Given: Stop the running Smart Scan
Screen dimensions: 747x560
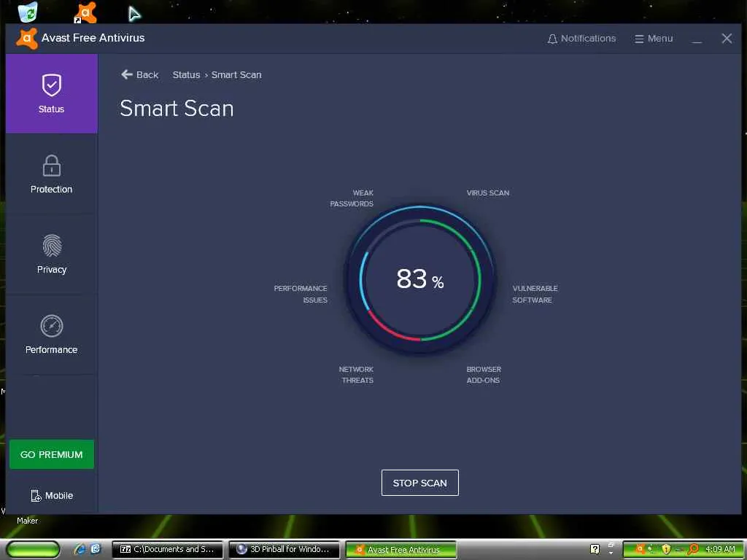Looking at the screenshot, I should coord(419,483).
